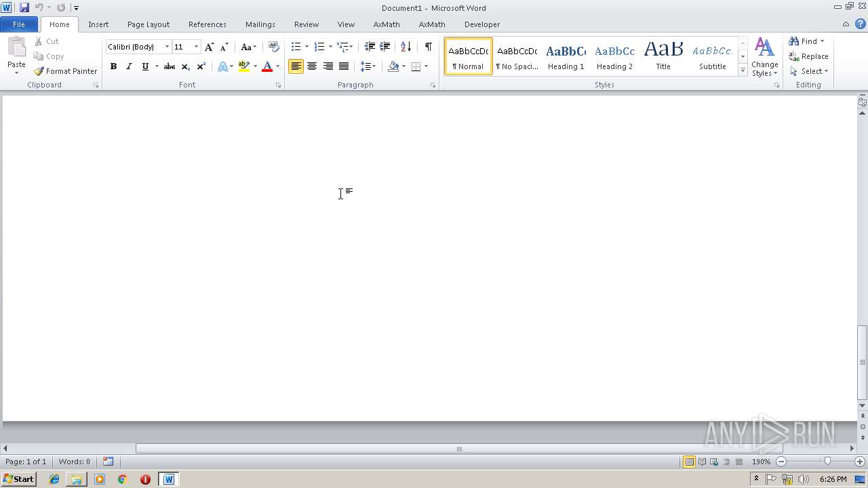Toggle Bold formatting
The width and height of the screenshot is (868, 488).
(x=113, y=66)
